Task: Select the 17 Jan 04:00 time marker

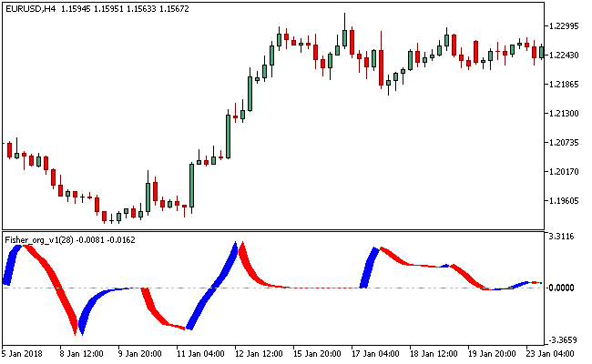Action: click(375, 354)
